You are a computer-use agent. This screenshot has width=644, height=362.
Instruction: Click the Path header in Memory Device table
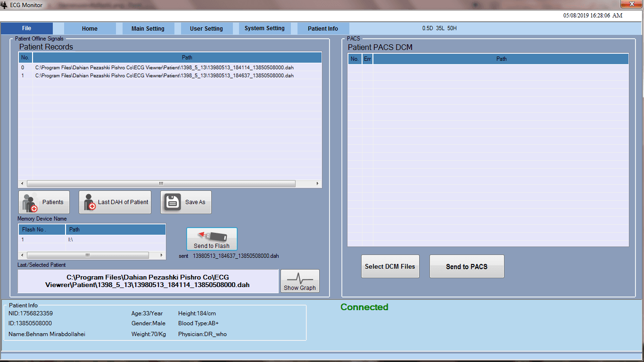click(x=116, y=230)
